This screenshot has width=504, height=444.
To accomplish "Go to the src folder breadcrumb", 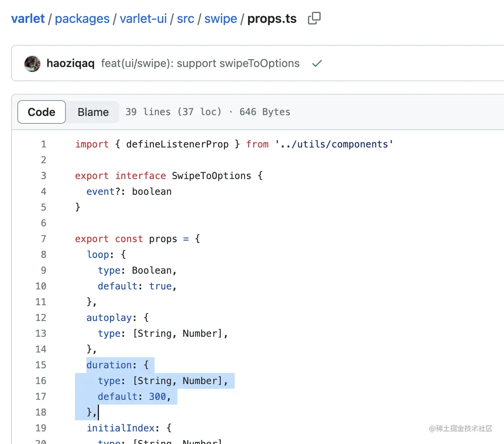I will coord(185,19).
